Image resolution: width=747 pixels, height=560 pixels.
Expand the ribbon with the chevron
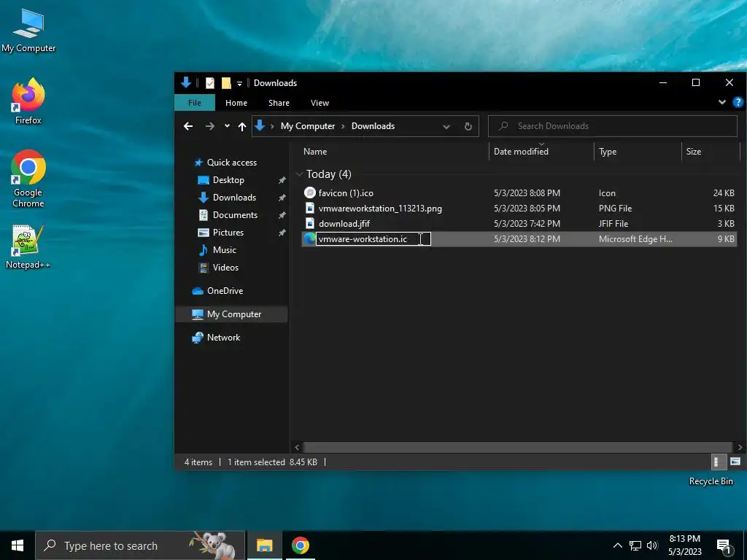tap(721, 102)
